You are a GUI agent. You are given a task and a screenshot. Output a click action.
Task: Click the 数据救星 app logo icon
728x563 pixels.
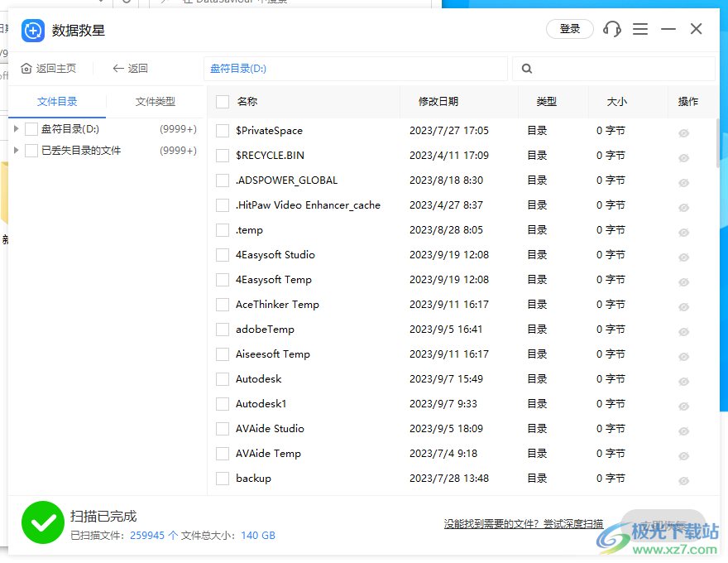[x=33, y=30]
